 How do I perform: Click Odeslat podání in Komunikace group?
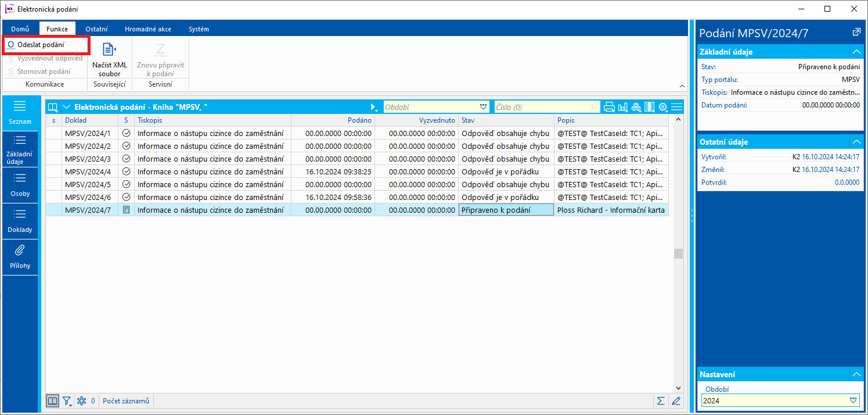[x=45, y=45]
